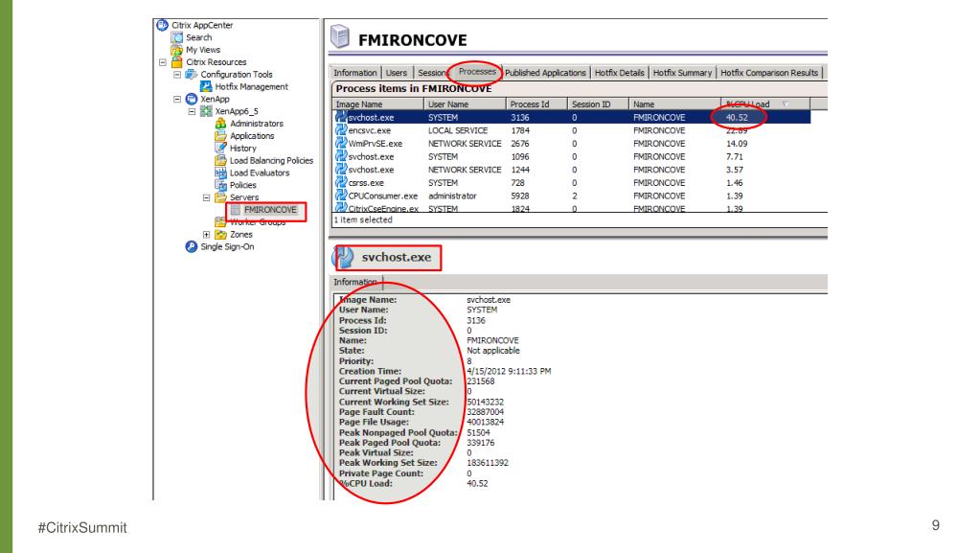
Task: Click the Citrix AppCenter root icon
Action: point(163,25)
